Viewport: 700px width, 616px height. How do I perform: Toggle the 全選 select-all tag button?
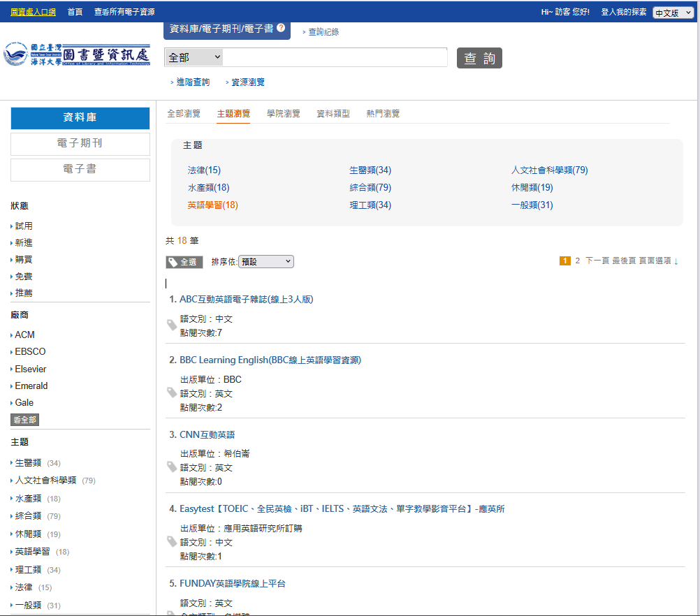[184, 262]
